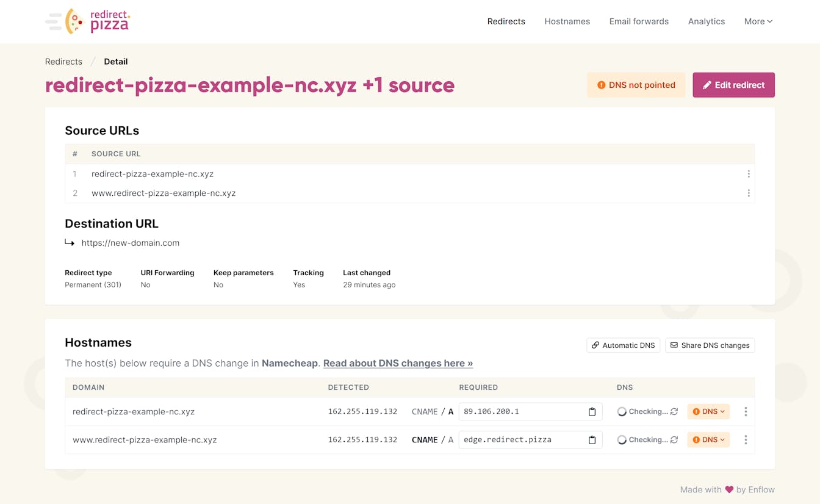Click the Automatic DNS button
Image resolution: width=820 pixels, height=504 pixels.
tap(623, 345)
